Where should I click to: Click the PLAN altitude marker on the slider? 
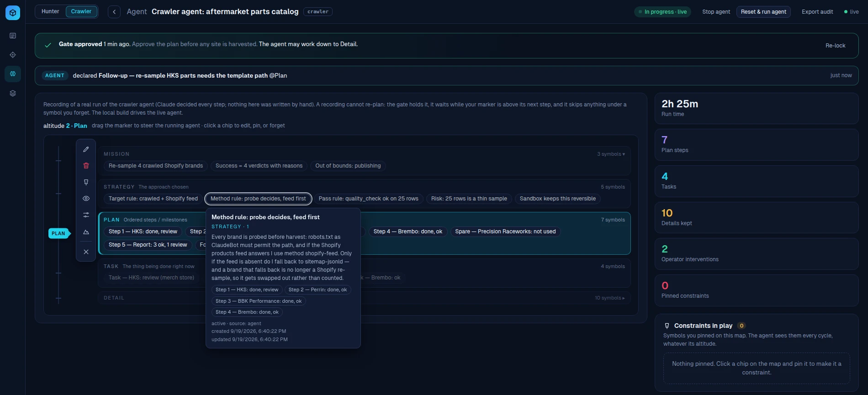58,233
